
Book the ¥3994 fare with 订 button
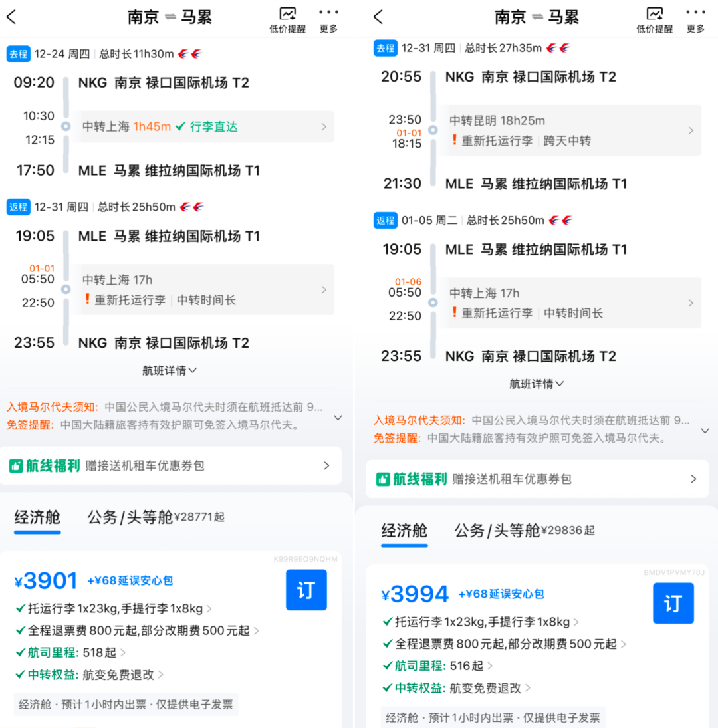pos(673,604)
